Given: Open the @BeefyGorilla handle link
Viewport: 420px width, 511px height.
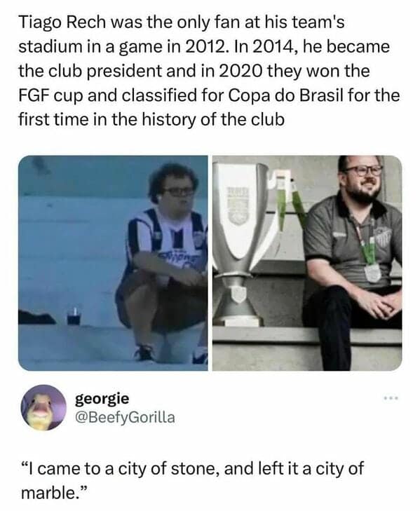Looking at the screenshot, I should tap(125, 417).
